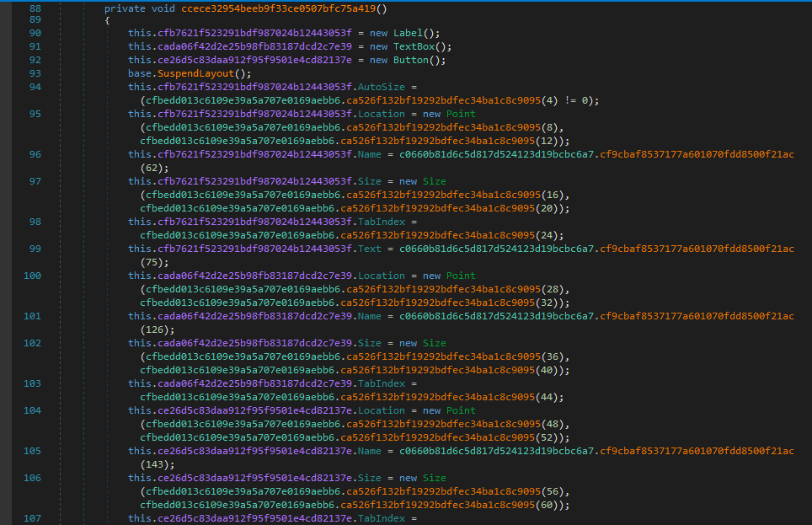
Task: Click field cfb7621f523291bdf987024b12443053f on line 90
Action: click(x=254, y=33)
